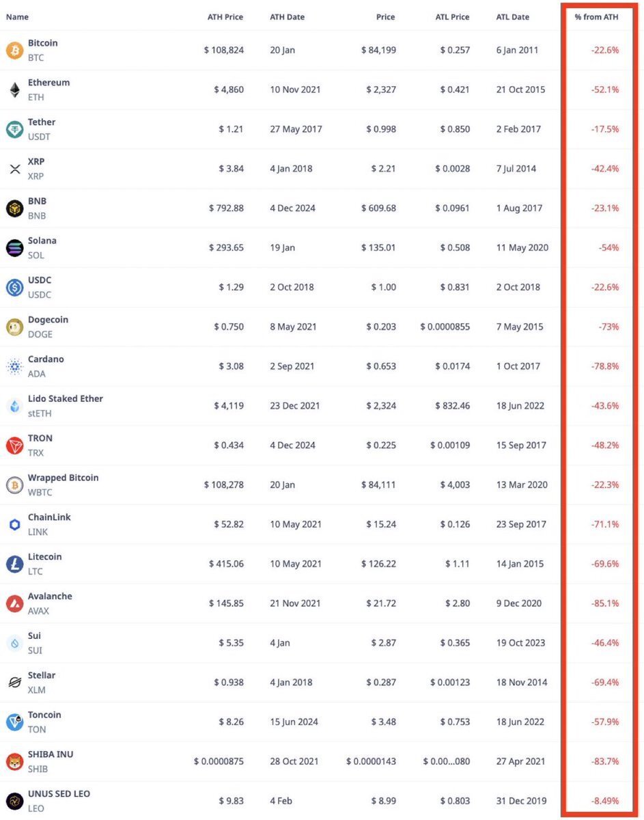
Task: Click the Dogecoin dog logo icon
Action: pos(14,327)
